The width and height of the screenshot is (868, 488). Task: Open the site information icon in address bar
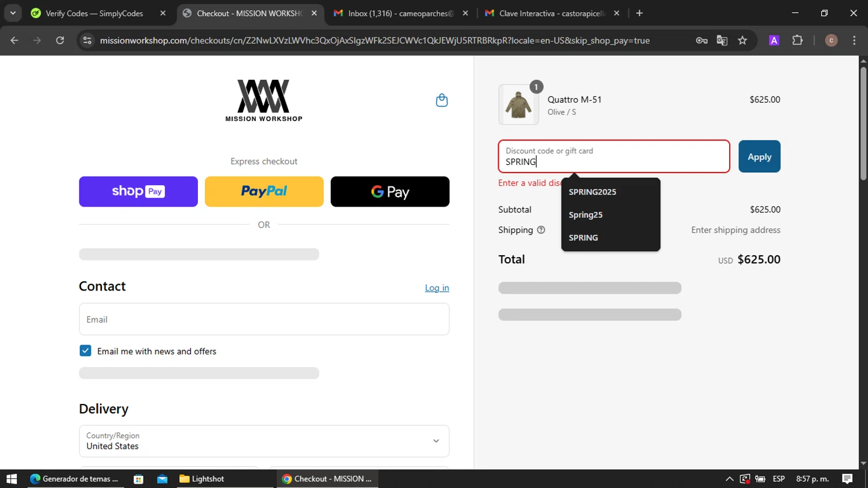tap(87, 41)
